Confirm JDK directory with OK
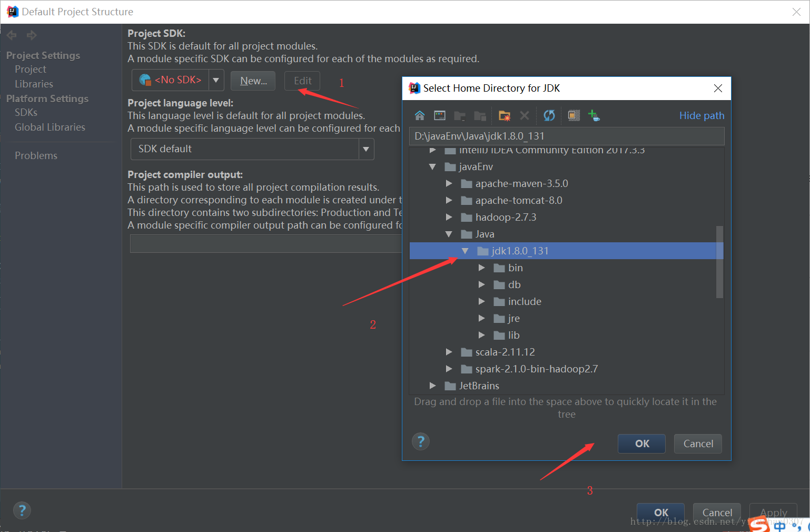 (641, 444)
